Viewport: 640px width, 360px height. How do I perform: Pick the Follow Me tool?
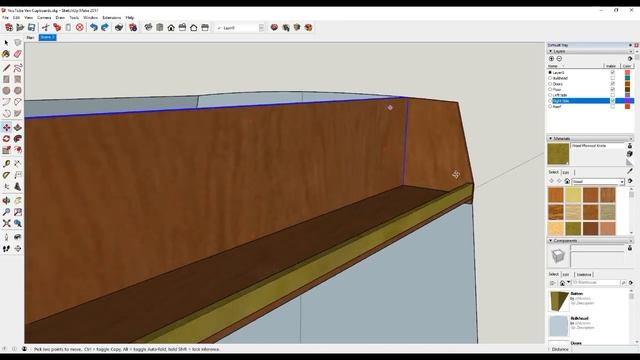pyautogui.click(x=18, y=139)
